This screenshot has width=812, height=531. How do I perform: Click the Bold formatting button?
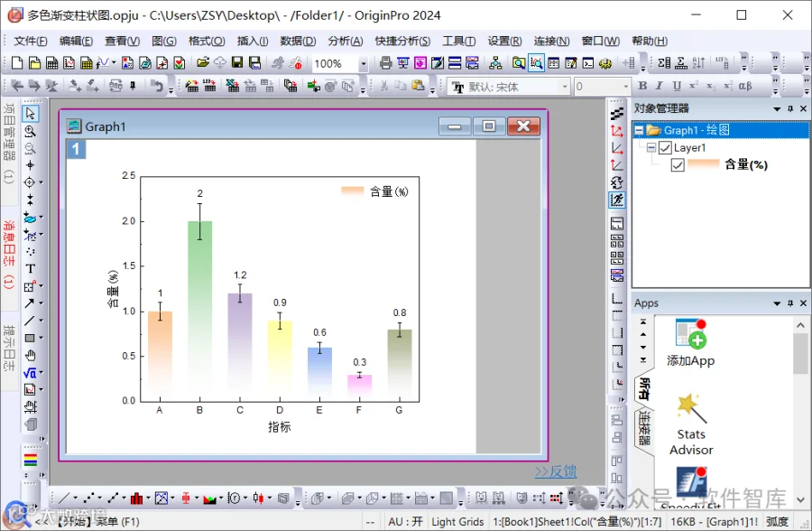click(642, 86)
